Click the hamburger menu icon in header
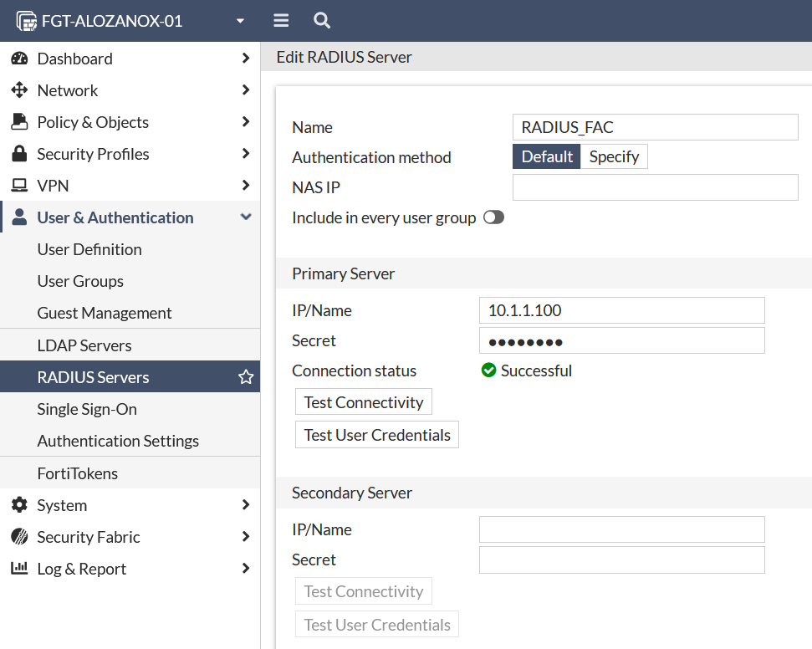The image size is (812, 649). coord(281,21)
